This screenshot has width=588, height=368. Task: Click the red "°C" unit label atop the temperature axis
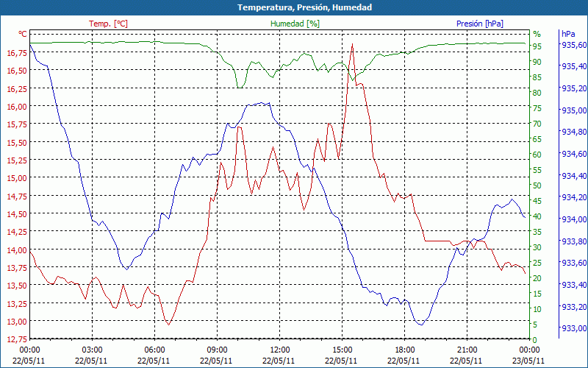click(23, 34)
